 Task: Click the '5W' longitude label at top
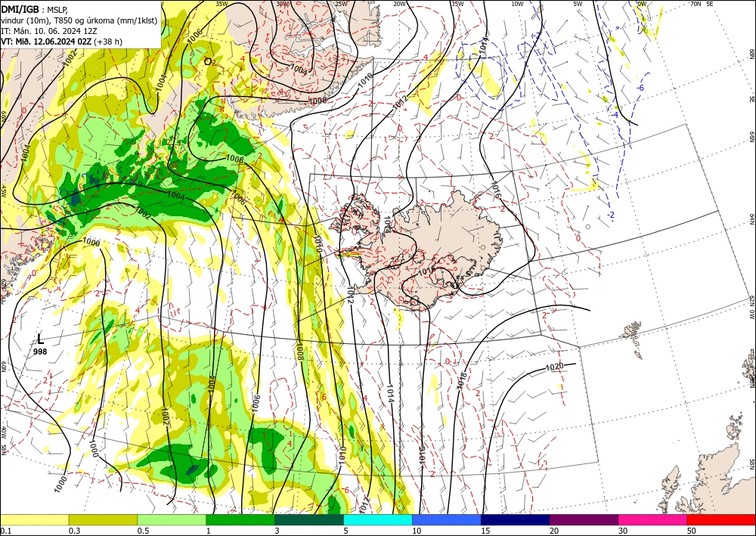point(578,4)
